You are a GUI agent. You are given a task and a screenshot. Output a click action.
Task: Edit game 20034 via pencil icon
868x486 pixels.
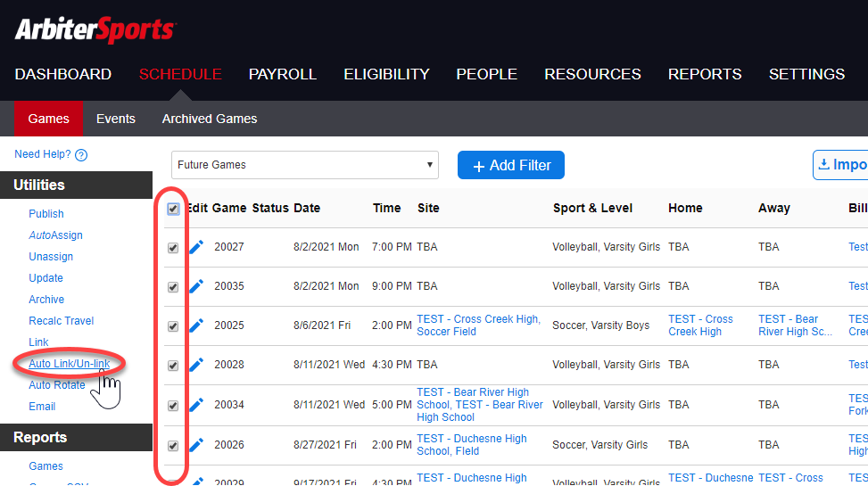click(x=196, y=405)
